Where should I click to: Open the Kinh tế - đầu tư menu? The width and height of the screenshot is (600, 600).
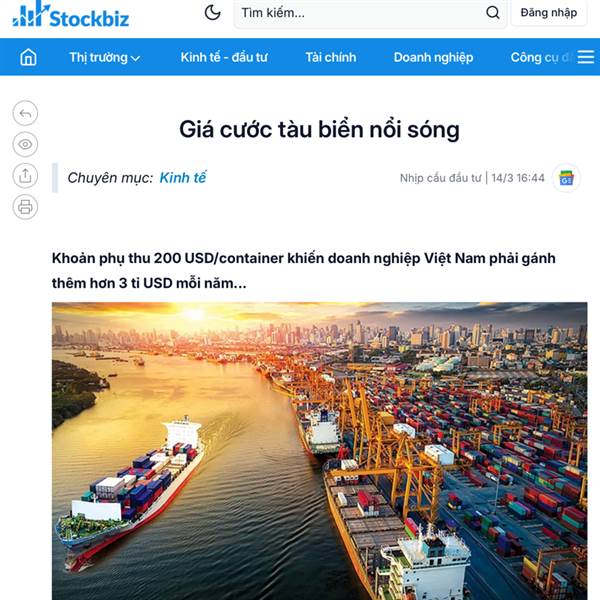coord(224,57)
